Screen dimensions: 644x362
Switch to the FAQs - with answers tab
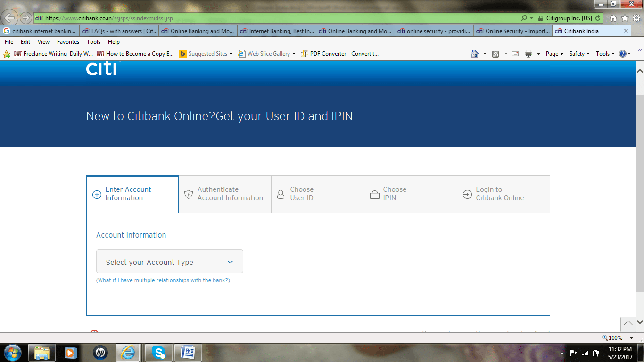coord(119,31)
